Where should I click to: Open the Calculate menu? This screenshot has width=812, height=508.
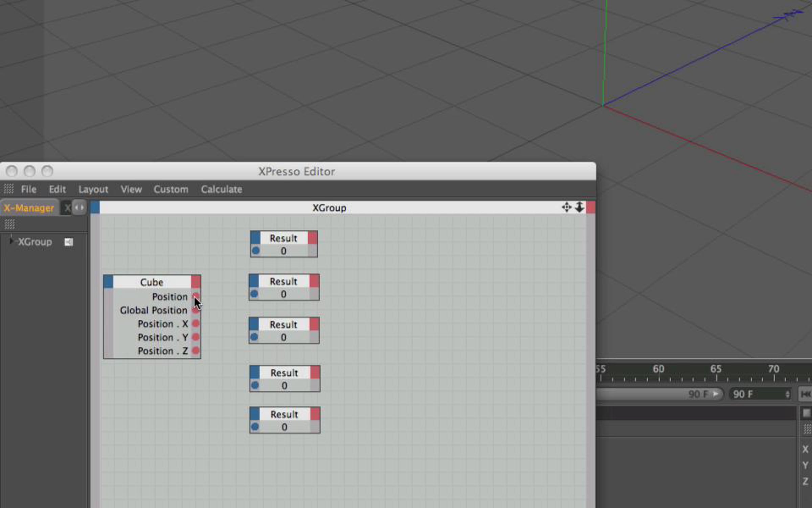pyautogui.click(x=222, y=189)
